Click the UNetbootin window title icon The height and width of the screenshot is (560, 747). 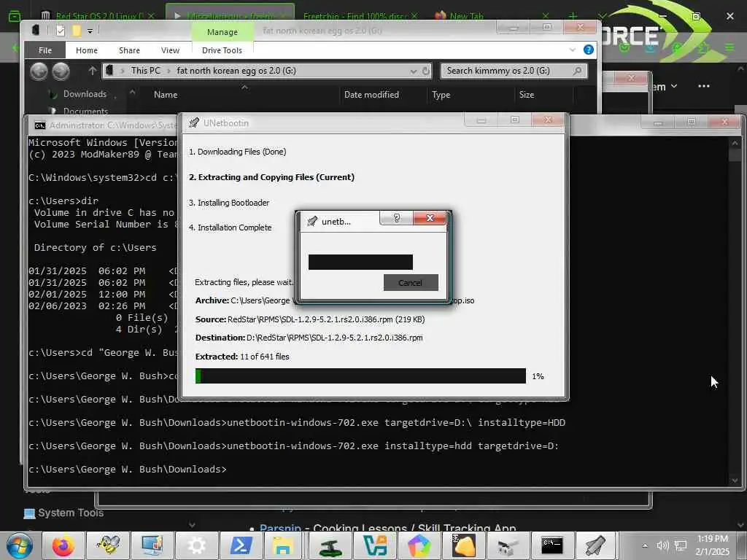pyautogui.click(x=193, y=122)
